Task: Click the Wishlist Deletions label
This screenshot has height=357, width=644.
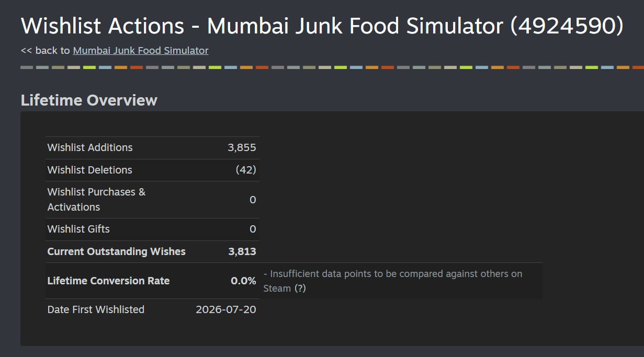Action: pyautogui.click(x=90, y=170)
